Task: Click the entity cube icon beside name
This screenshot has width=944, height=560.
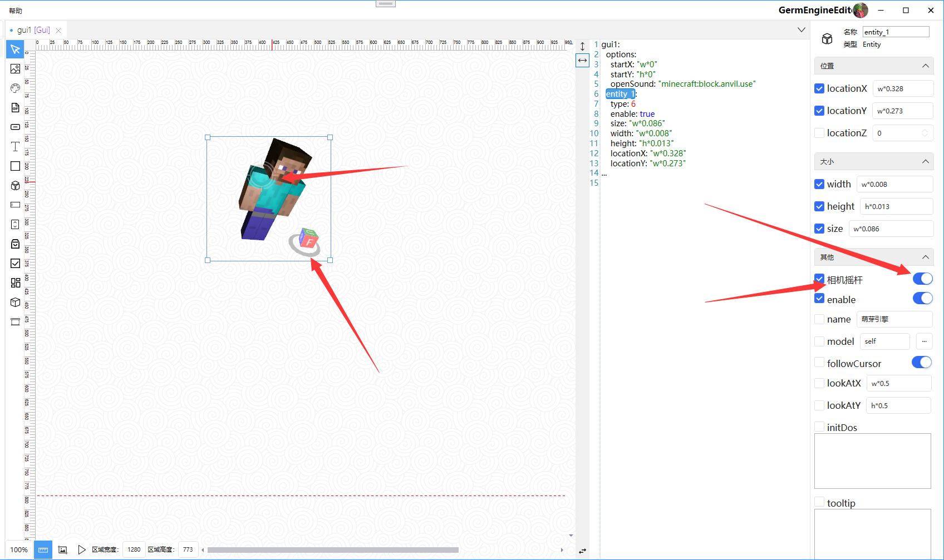Action: pos(827,38)
